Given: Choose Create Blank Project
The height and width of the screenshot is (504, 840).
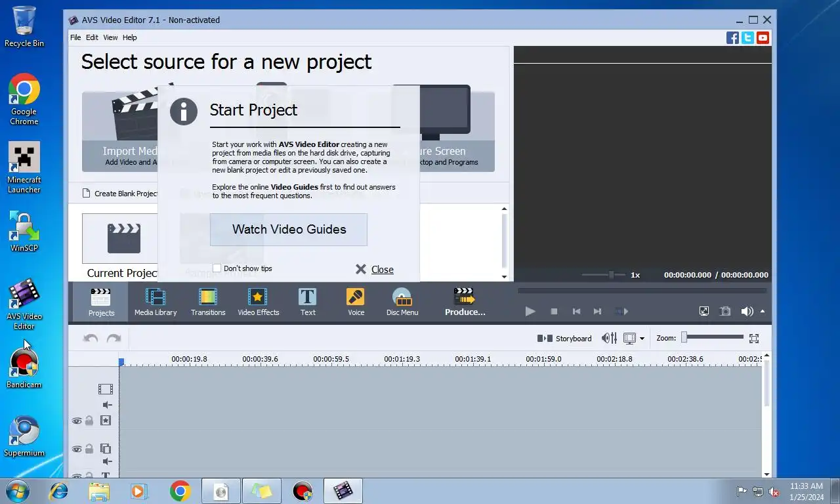Looking at the screenshot, I should [120, 194].
